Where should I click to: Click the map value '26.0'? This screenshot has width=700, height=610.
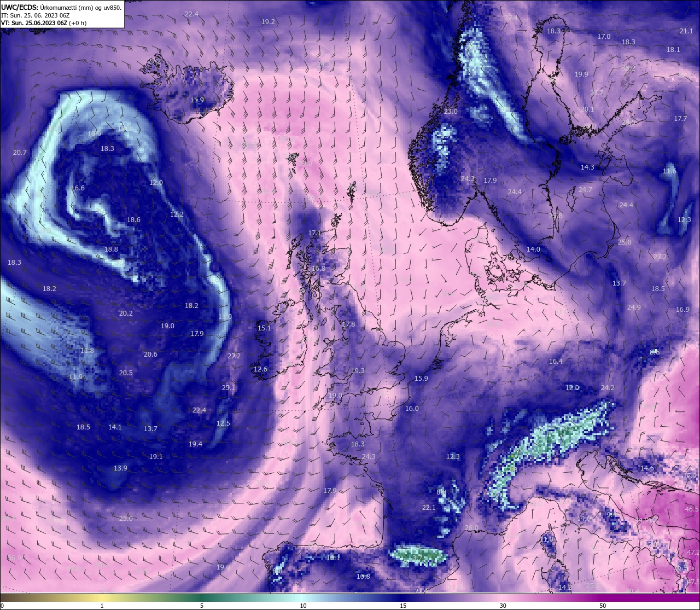click(x=471, y=528)
